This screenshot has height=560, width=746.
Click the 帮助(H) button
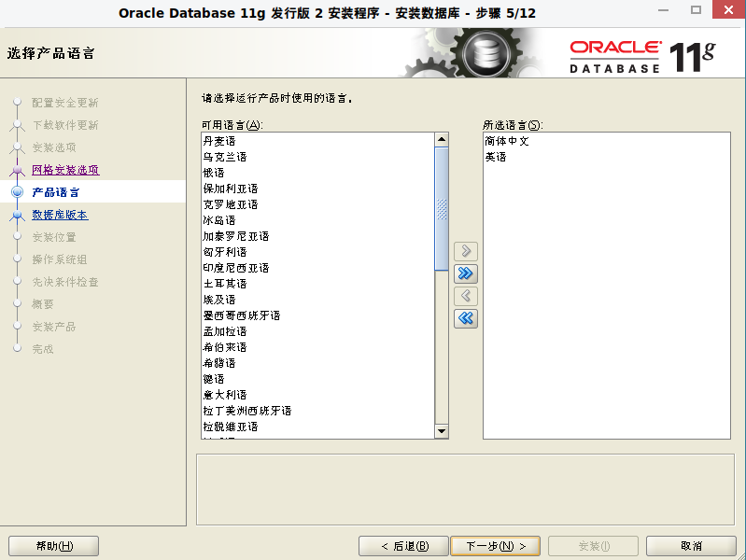pos(54,546)
